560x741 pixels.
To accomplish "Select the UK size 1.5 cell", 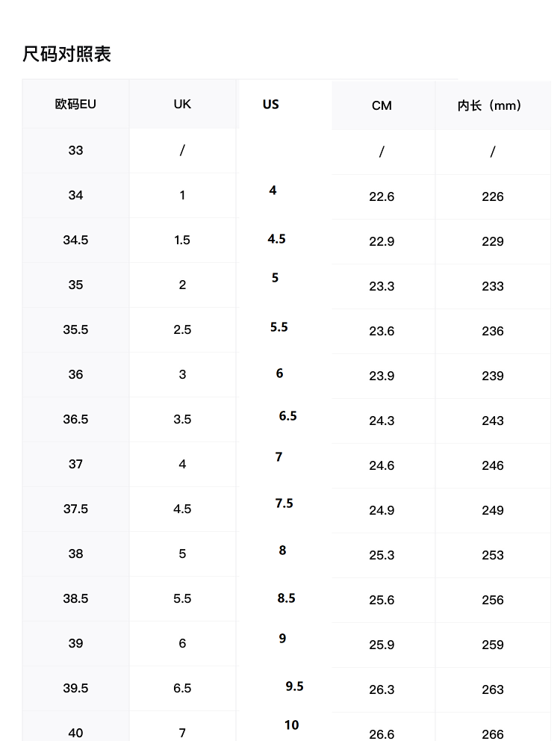I will (x=182, y=240).
